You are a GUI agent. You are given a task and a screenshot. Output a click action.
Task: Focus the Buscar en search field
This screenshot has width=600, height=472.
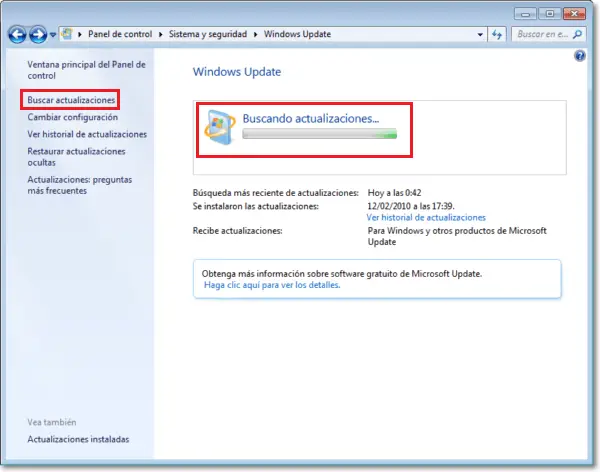coord(543,34)
